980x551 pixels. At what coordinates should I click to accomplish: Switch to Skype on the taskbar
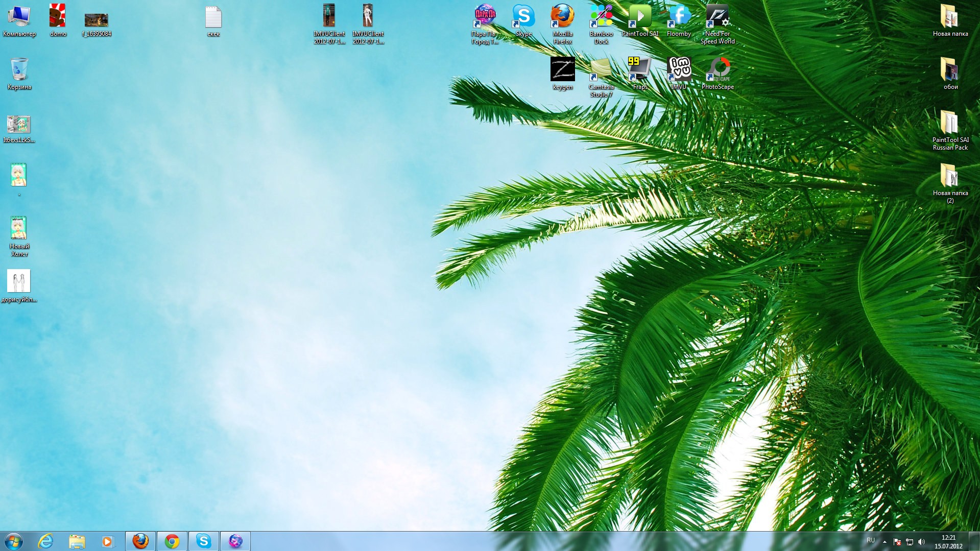click(204, 541)
